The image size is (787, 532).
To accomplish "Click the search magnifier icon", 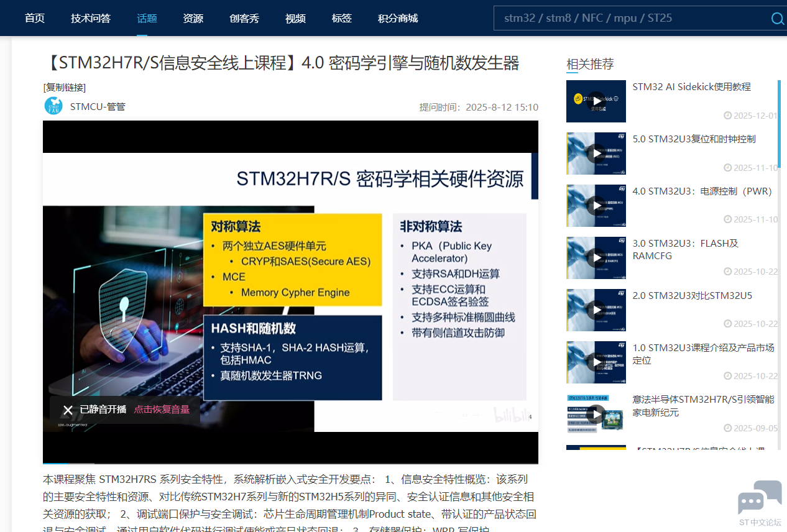I will 777,18.
